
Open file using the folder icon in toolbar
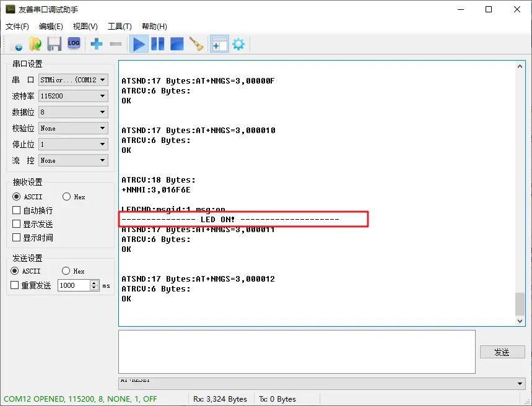[35, 44]
